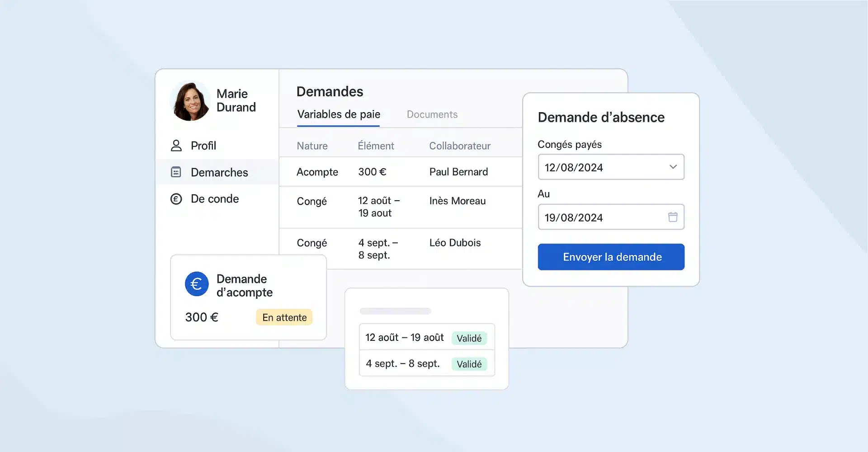Click the 19/08/2024 end date field
The height and width of the screenshot is (452, 868).
pos(601,217)
